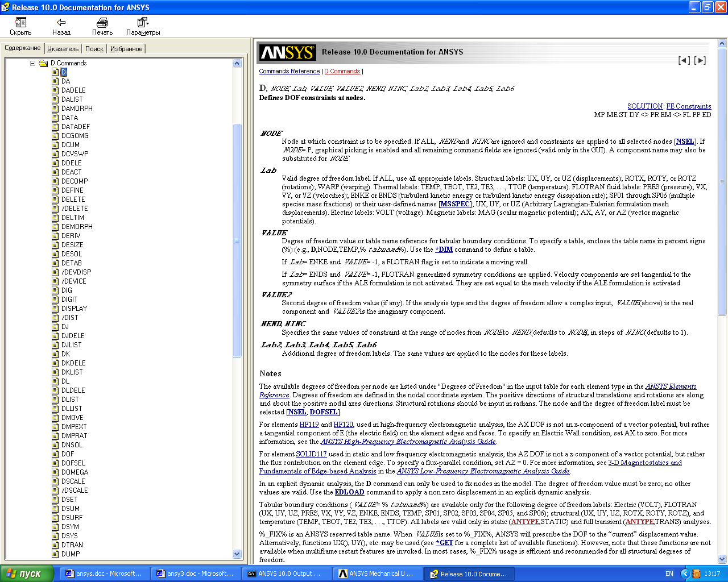Select DSCALE in the contents tree

coord(73,481)
